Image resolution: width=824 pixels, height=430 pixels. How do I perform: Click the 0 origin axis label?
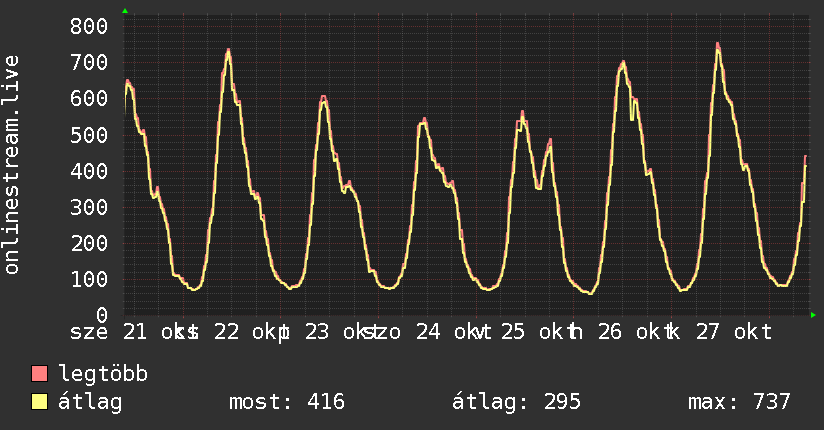tap(102, 315)
